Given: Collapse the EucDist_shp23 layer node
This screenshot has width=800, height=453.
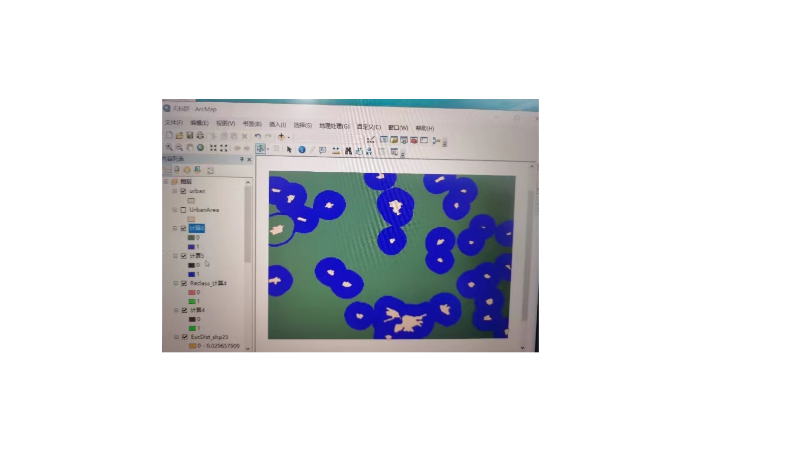Looking at the screenshot, I should point(174,337).
